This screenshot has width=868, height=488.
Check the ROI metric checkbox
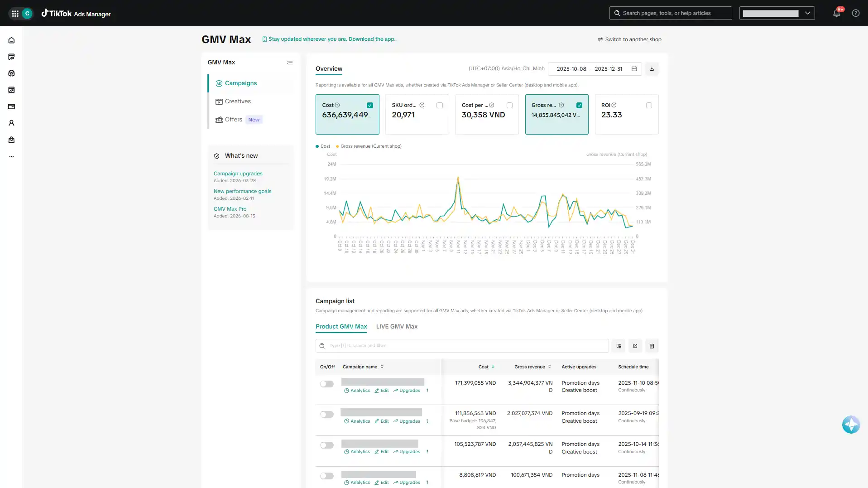(649, 105)
